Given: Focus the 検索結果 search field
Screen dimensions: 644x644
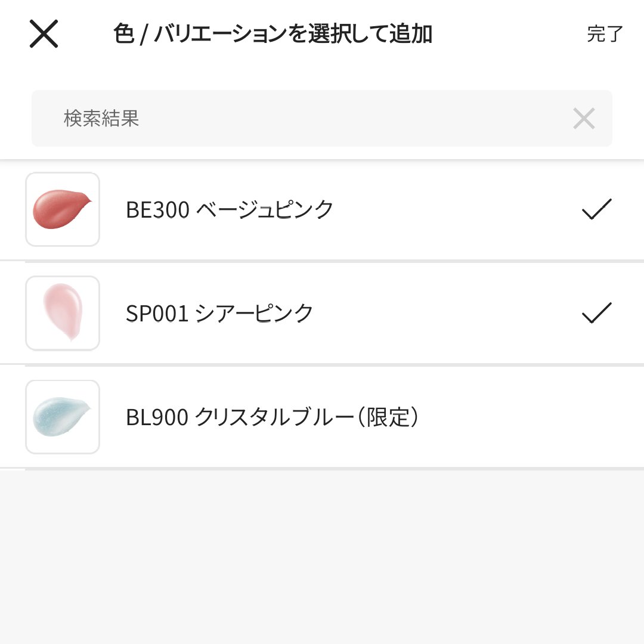Looking at the screenshot, I should click(298, 119).
